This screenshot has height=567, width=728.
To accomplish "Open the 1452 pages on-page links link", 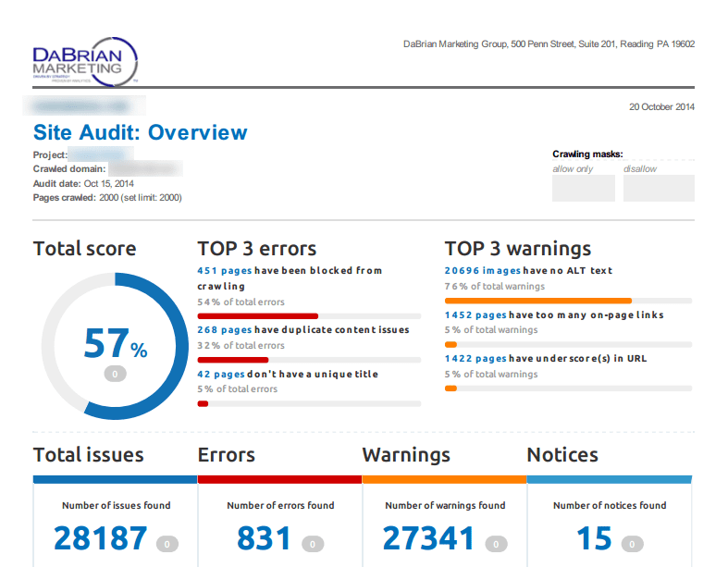I will (475, 314).
